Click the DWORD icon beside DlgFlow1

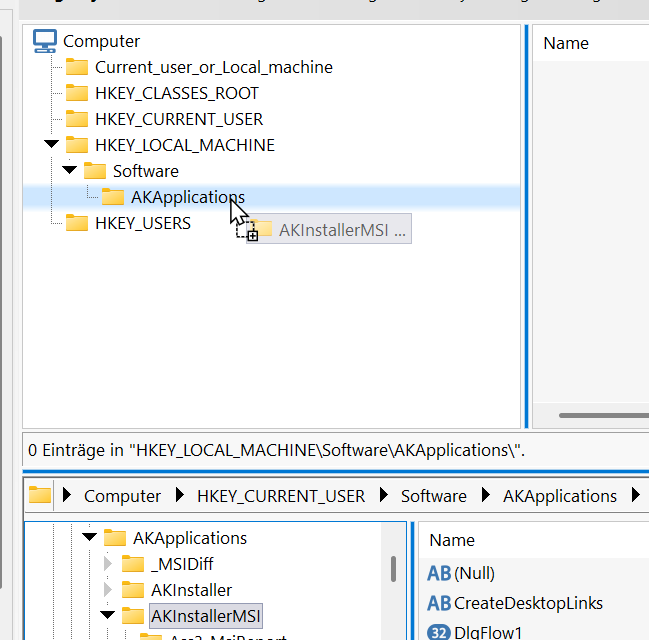tap(439, 632)
